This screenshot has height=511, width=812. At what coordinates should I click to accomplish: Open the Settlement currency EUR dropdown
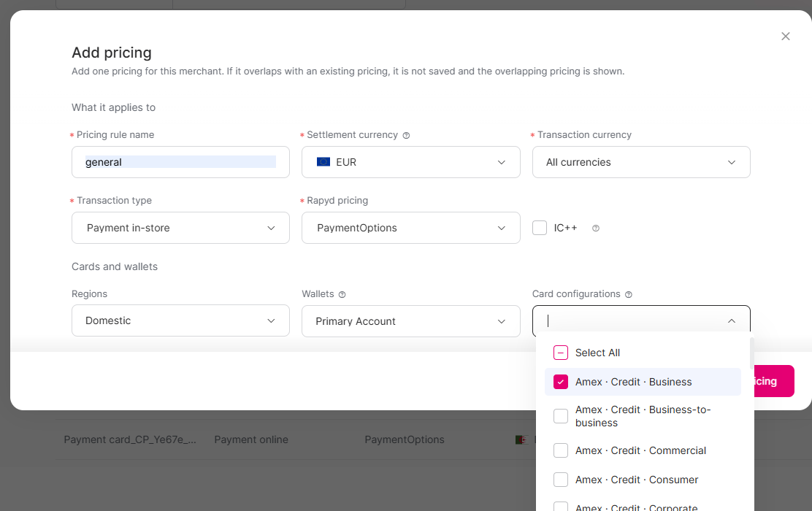(411, 162)
